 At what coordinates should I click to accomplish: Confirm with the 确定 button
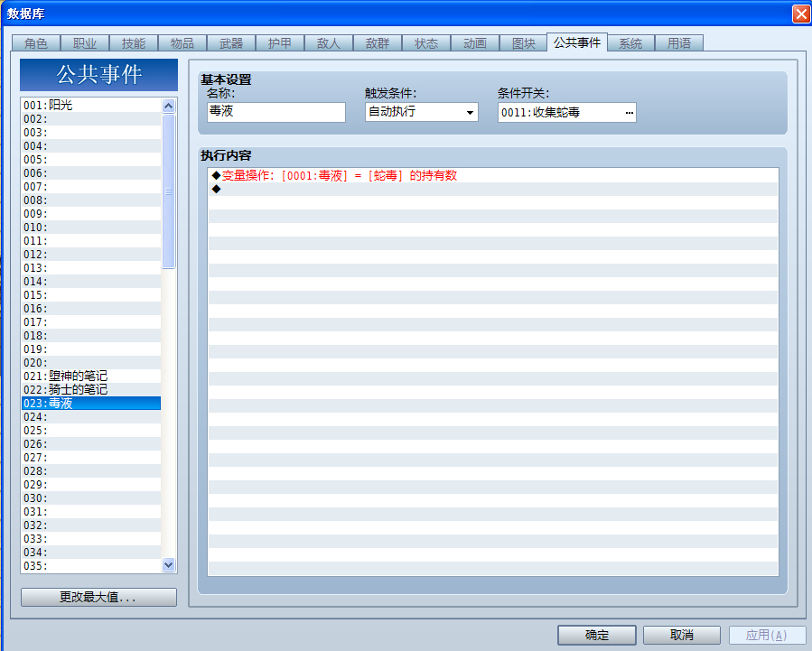(x=596, y=635)
